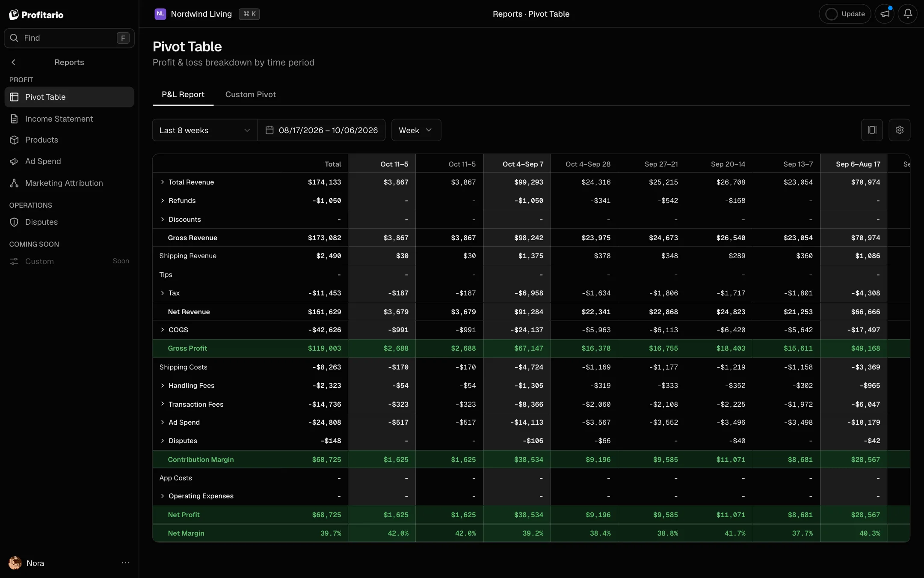Expand the Operating Expenses row
Viewport: 924px width, 578px height.
tap(163, 496)
